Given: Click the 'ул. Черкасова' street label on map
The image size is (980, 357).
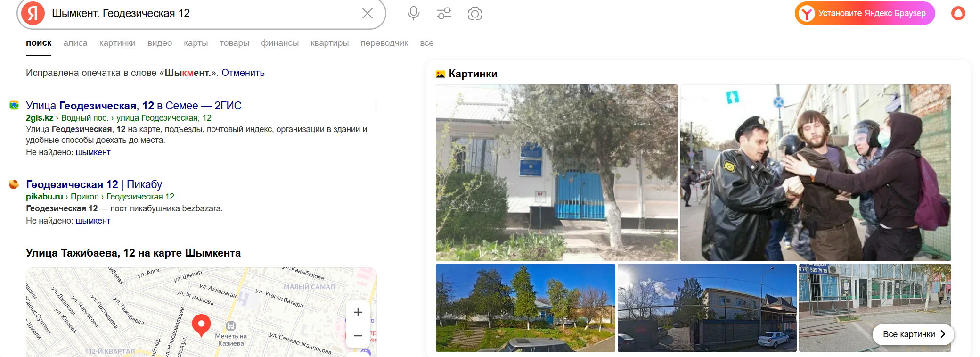Looking at the screenshot, I should coord(85,311).
